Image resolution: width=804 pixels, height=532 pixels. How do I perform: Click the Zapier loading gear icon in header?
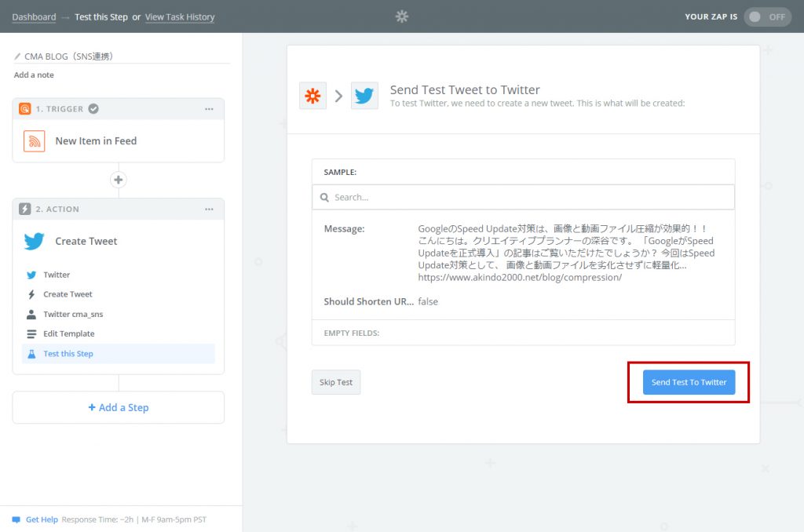[x=402, y=16]
